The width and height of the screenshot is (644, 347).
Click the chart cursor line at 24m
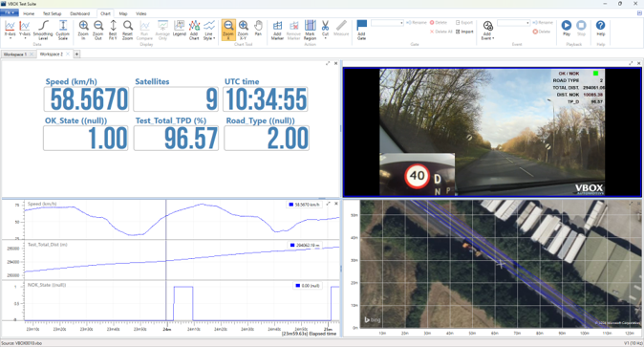166,260
